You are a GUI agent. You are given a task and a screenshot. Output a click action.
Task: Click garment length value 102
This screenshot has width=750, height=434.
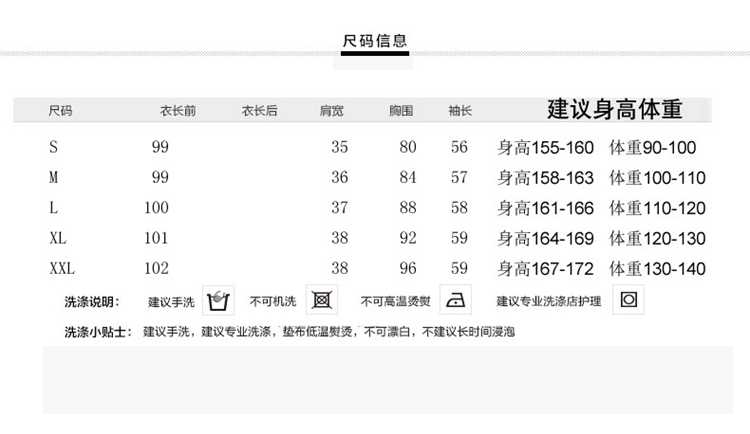(156, 268)
